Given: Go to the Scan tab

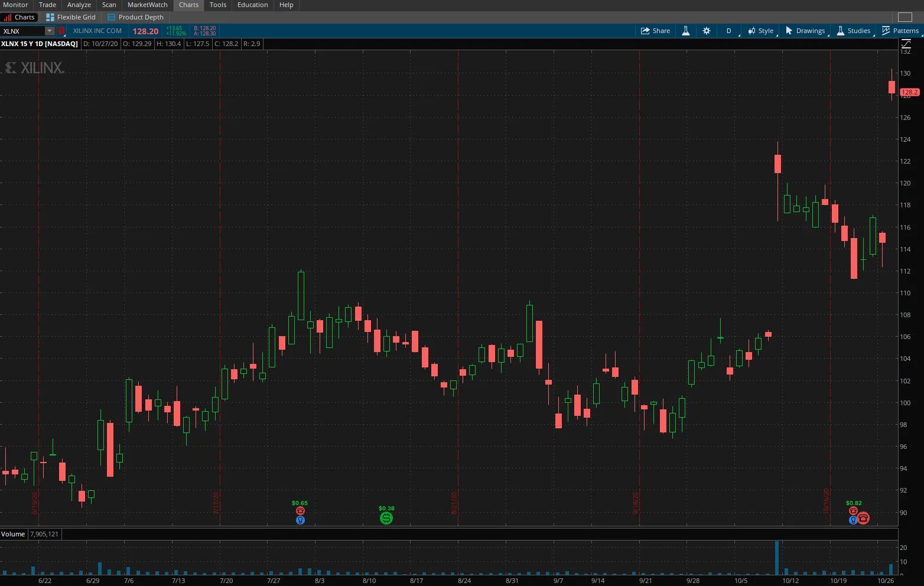Looking at the screenshot, I should pos(109,5).
